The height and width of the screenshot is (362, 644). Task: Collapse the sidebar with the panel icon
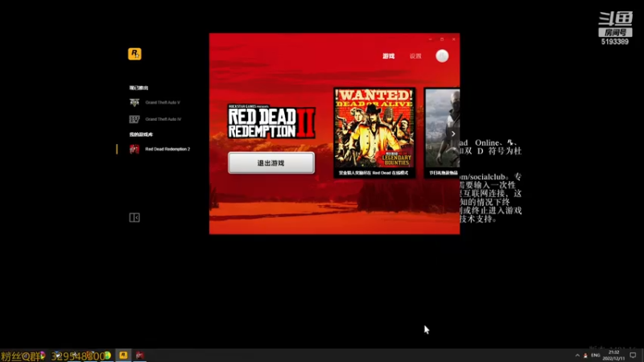point(134,217)
